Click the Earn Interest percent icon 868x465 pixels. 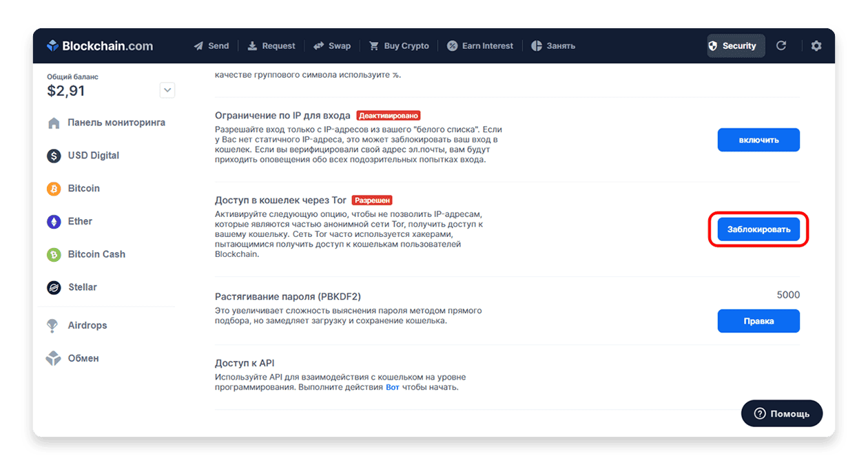click(x=452, y=46)
